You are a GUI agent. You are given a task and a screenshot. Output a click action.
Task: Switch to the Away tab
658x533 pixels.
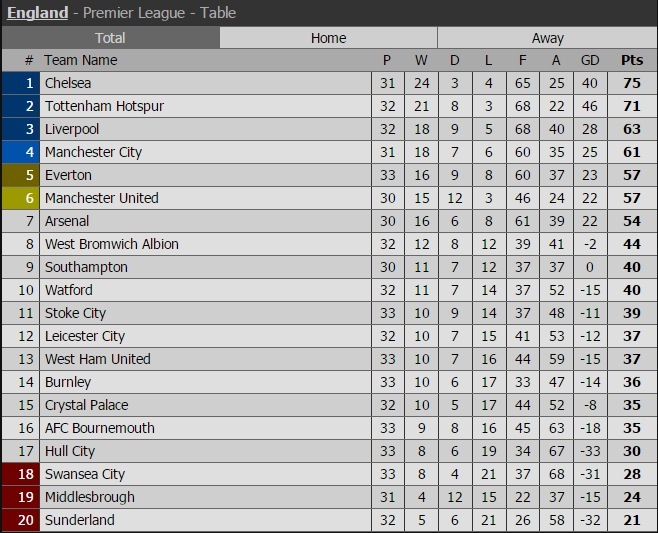(x=547, y=38)
